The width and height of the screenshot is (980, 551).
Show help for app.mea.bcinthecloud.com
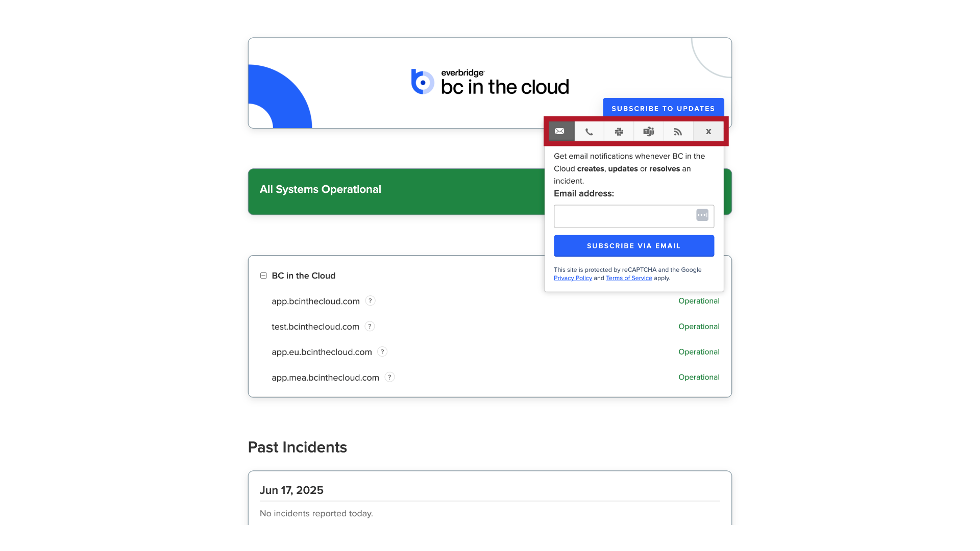coord(389,377)
